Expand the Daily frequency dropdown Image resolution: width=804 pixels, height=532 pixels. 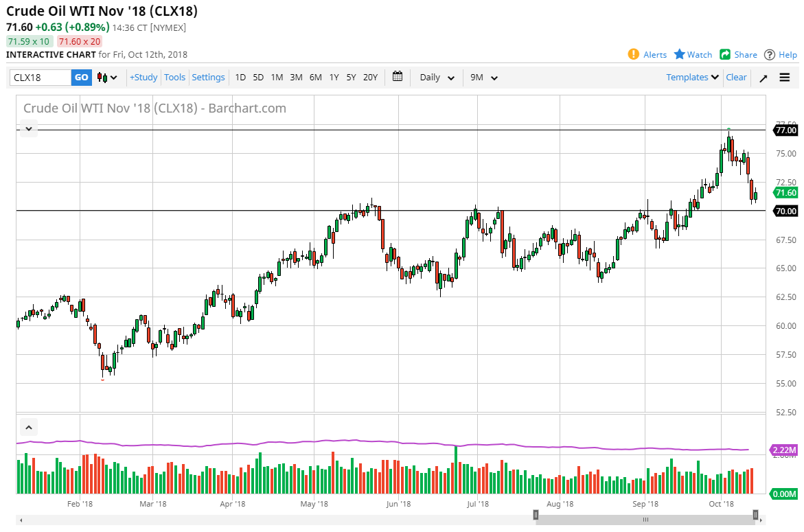coord(437,78)
